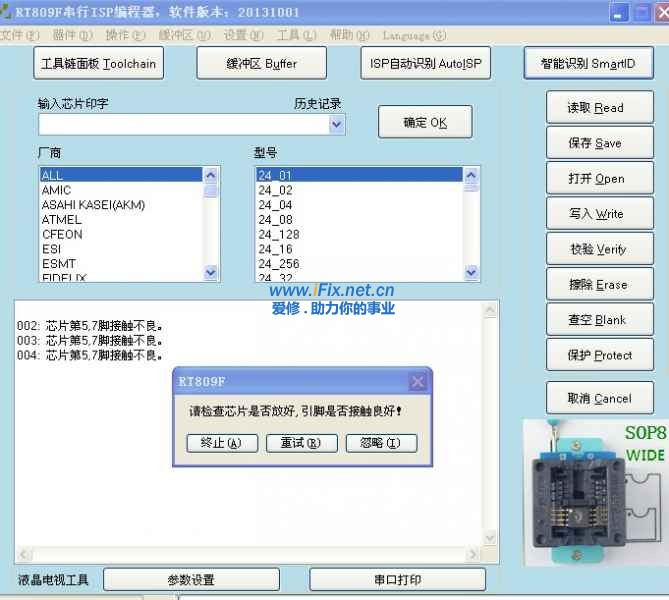Open the 设置 menu
This screenshot has height=600, width=669.
(244, 35)
